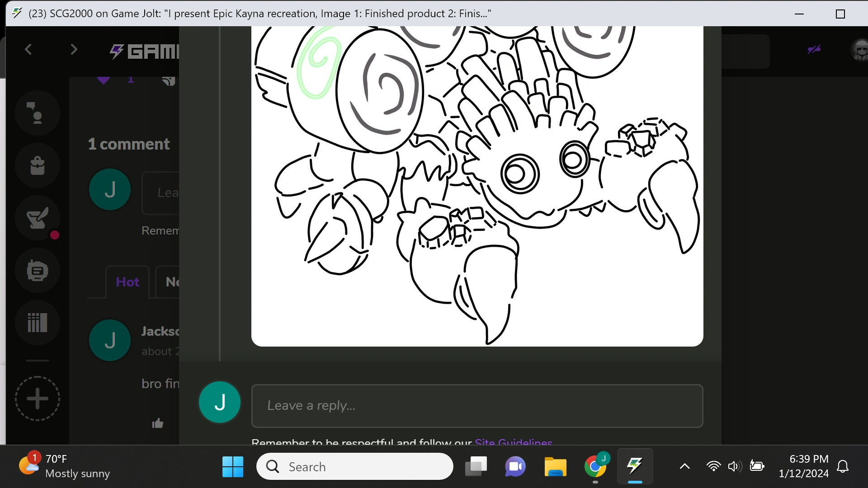Click the share arrow on the post

pyautogui.click(x=168, y=80)
